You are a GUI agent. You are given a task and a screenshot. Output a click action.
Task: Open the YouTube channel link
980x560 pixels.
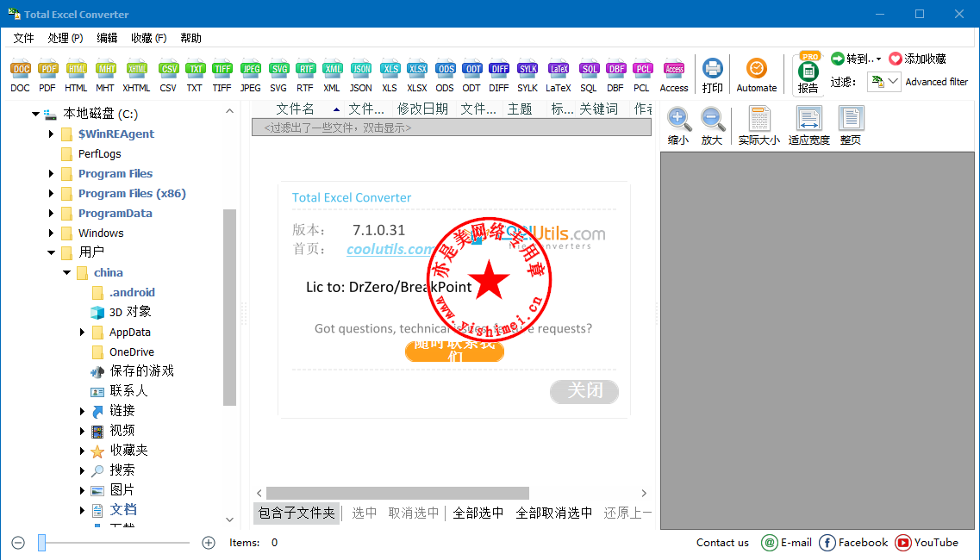[x=927, y=543]
